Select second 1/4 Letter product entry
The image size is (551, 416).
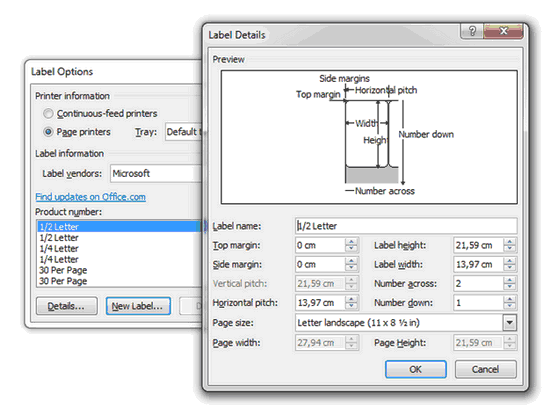(59, 259)
